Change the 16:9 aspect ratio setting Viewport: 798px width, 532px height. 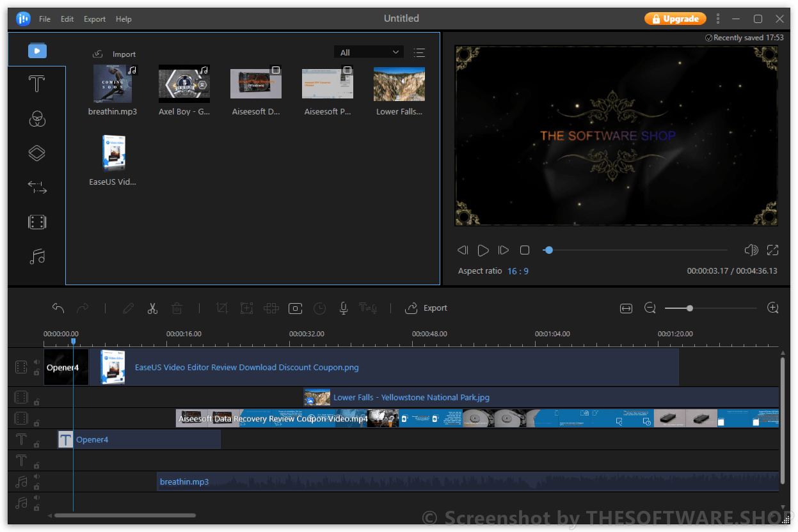(x=518, y=270)
